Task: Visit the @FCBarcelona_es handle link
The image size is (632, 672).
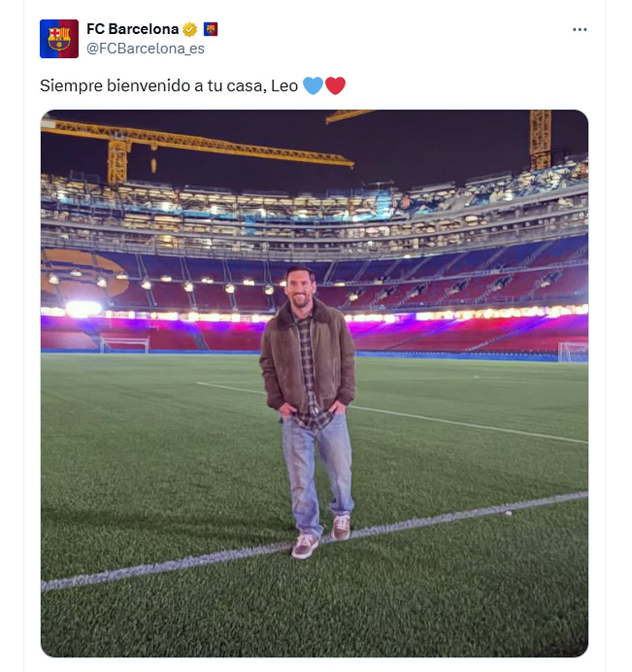Action: pyautogui.click(x=145, y=48)
